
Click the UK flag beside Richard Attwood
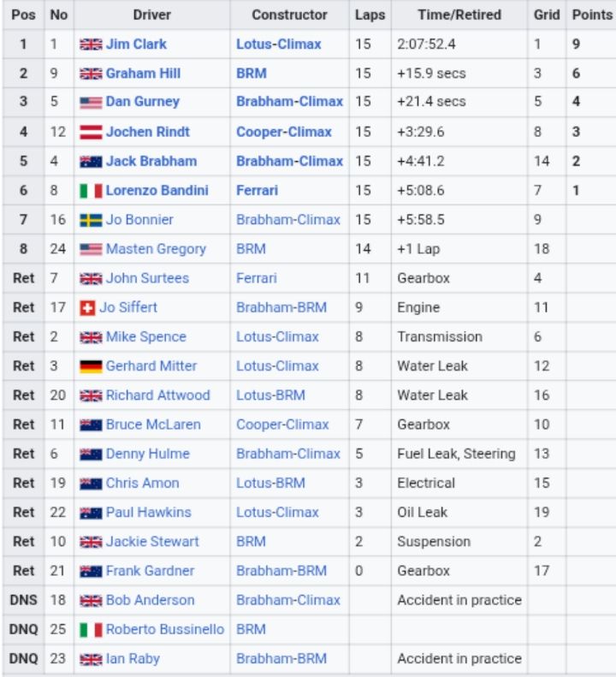click(91, 395)
